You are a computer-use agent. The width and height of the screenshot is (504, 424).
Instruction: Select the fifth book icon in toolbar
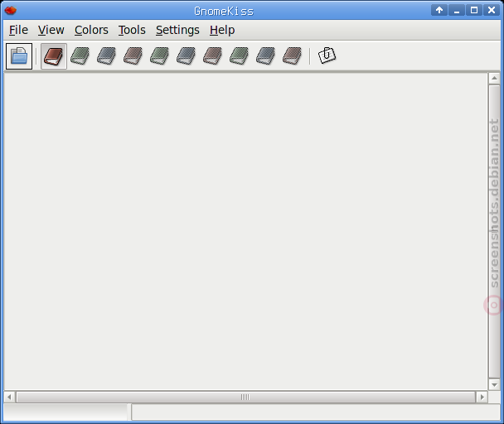159,55
